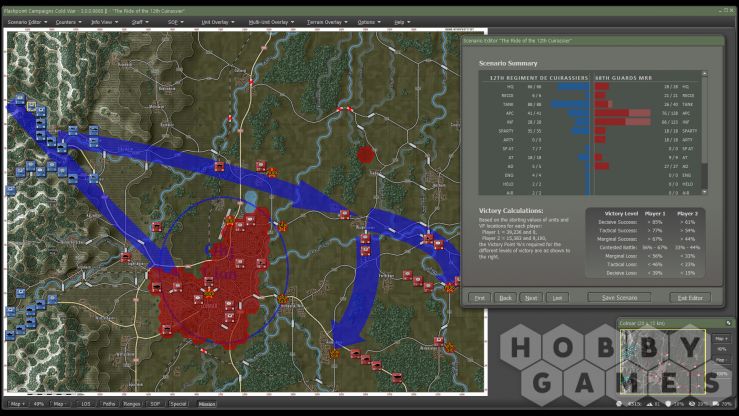Screen dimensions: 739x416
Task: Toggle the Special display button
Action: coord(178,404)
